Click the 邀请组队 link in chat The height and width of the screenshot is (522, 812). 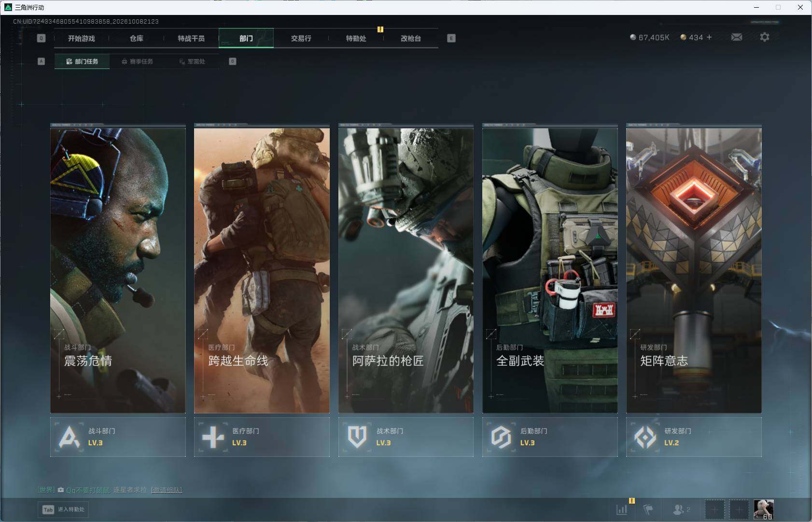(167, 490)
